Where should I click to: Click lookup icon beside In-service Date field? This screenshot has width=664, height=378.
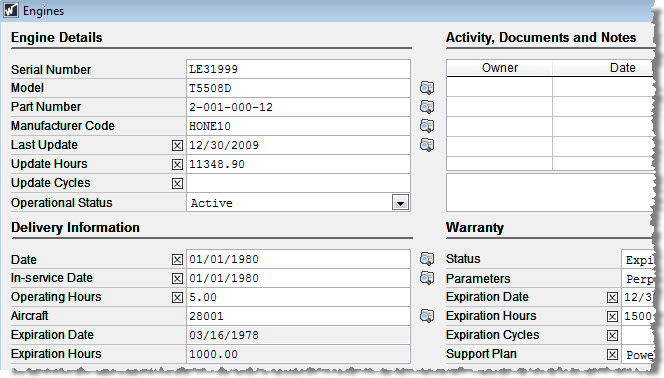427,278
